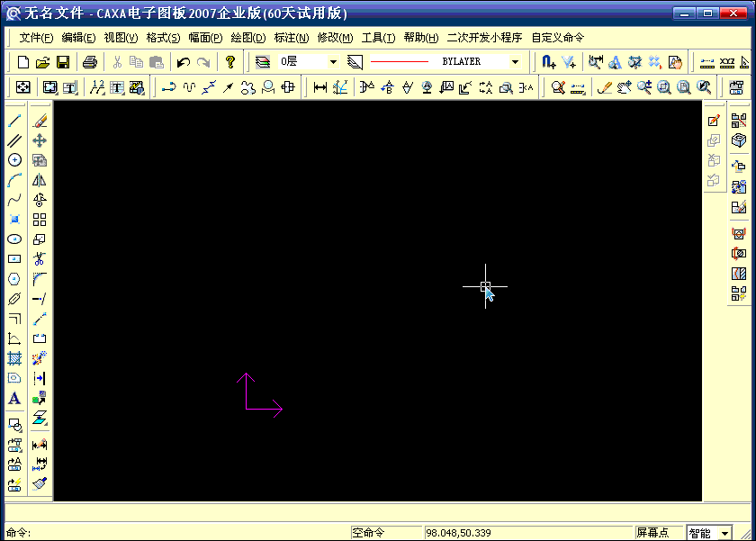Select the Text tool letter A
Viewport: 756px width, 541px height.
pos(14,398)
